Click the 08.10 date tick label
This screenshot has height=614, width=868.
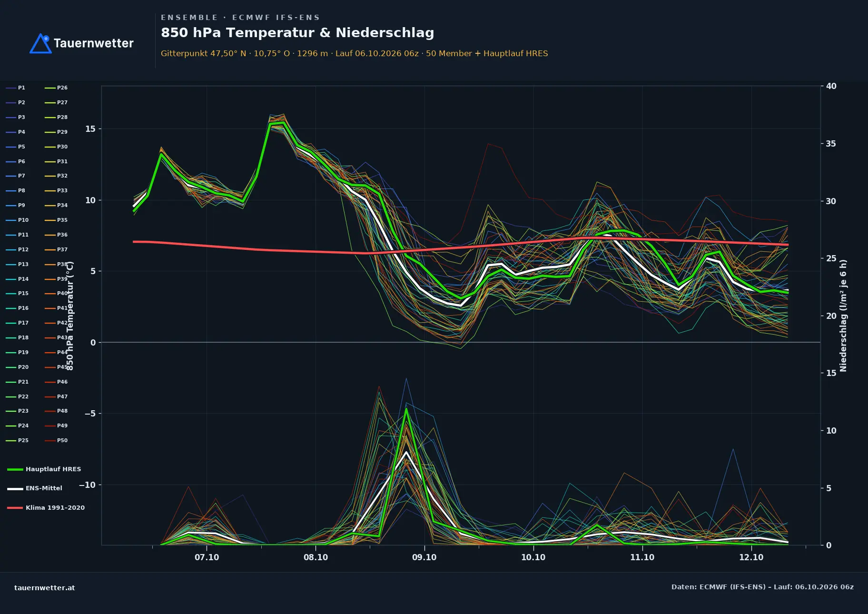[316, 557]
